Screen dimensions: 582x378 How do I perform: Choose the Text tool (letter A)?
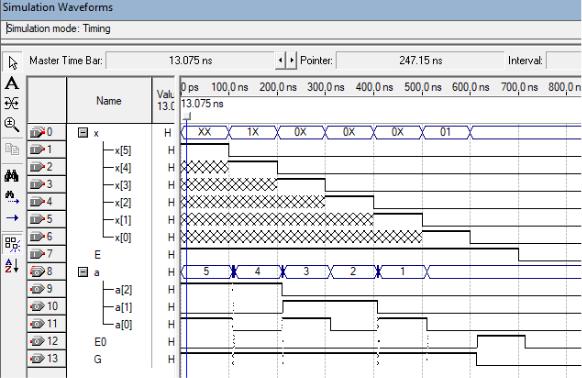click(12, 83)
